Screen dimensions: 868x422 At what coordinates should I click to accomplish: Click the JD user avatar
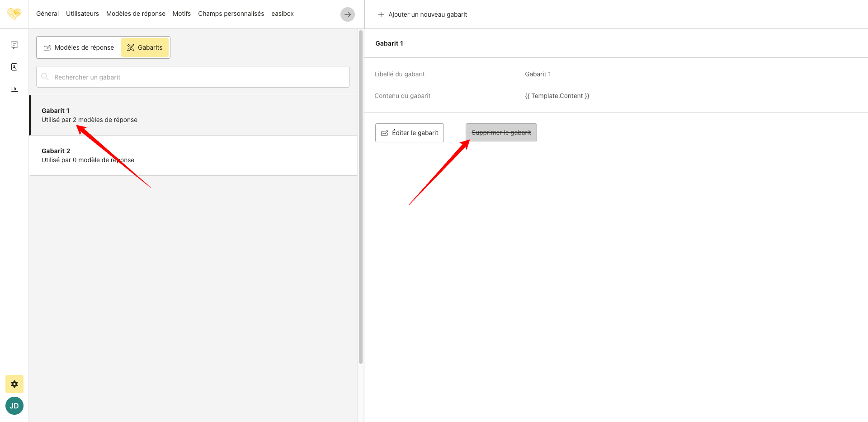pyautogui.click(x=14, y=406)
